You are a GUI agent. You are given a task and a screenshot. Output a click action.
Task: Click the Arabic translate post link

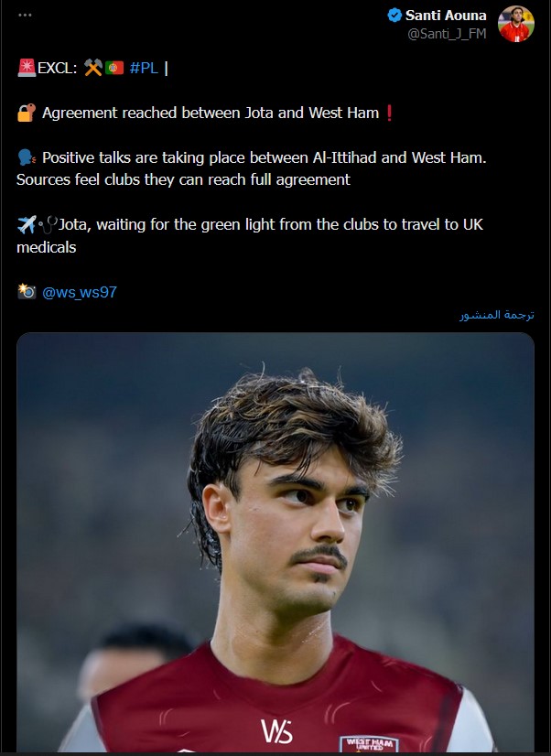point(496,315)
